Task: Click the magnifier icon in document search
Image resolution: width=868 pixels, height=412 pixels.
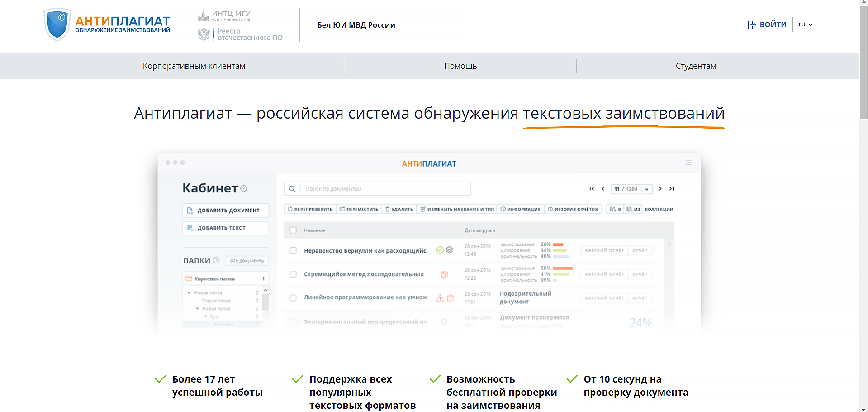Action: click(292, 189)
